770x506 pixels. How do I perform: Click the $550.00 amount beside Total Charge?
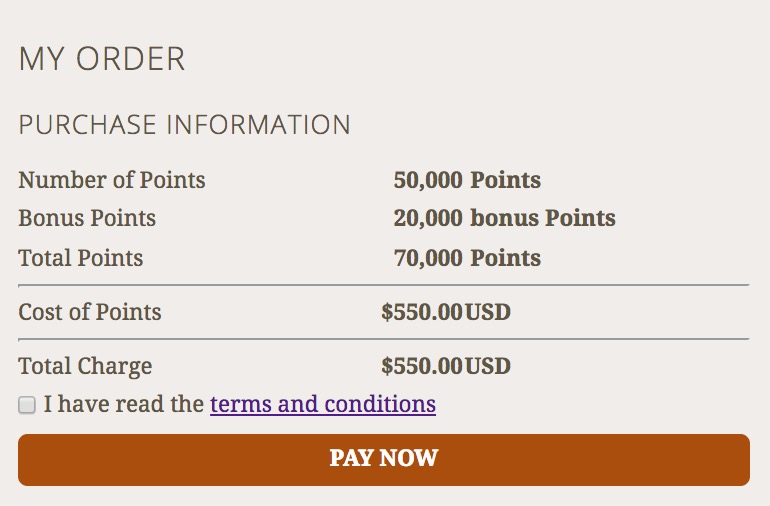point(422,366)
